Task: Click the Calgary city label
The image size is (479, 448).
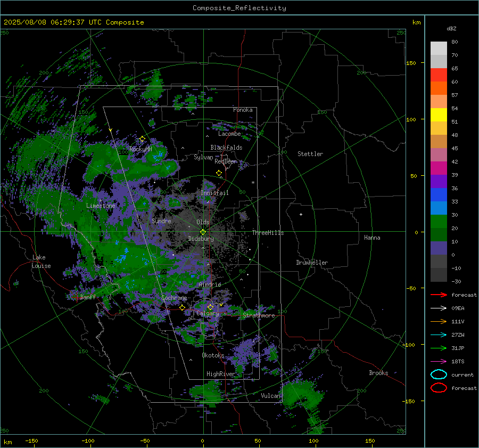Action: (208, 313)
